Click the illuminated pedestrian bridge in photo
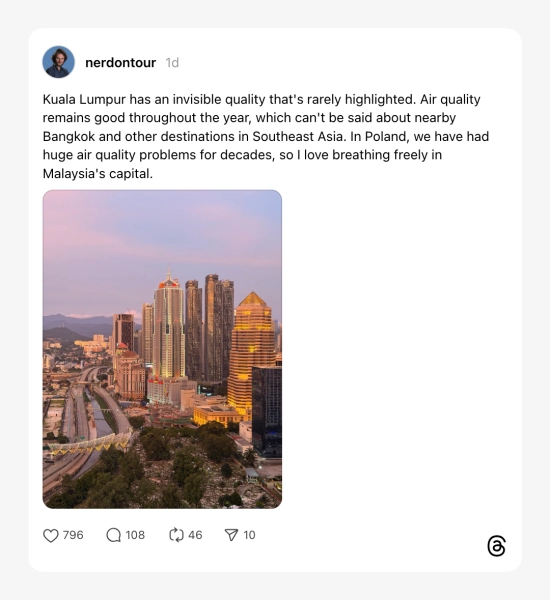The image size is (550, 600). coord(90,444)
